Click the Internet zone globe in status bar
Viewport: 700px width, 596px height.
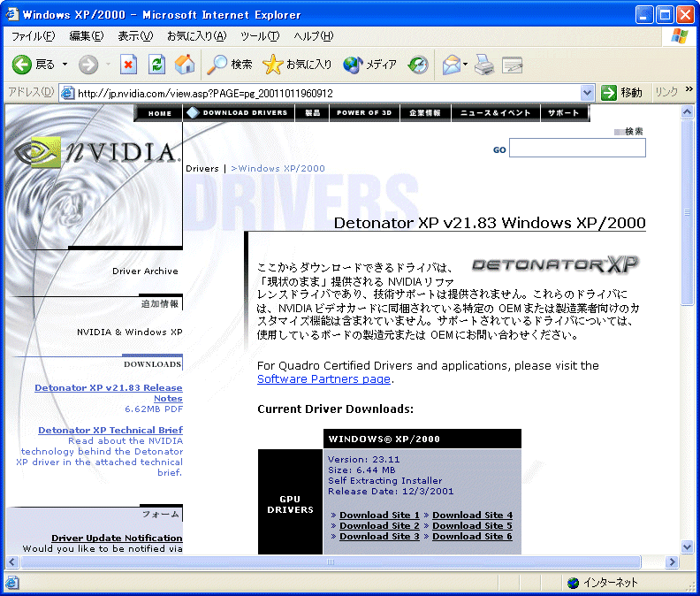pos(573,583)
